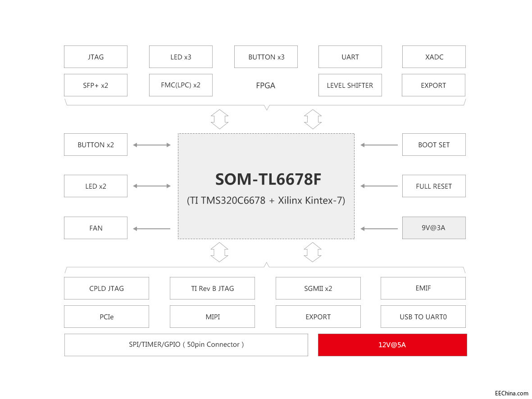This screenshot has height=399, width=532.
Task: Click the USB TO UART0 block
Action: point(423,317)
